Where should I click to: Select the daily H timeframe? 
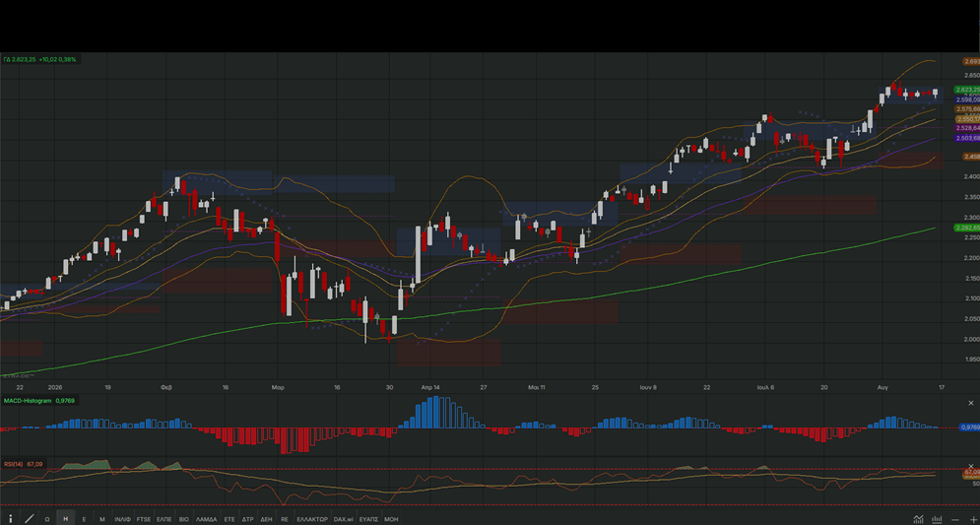(65, 519)
